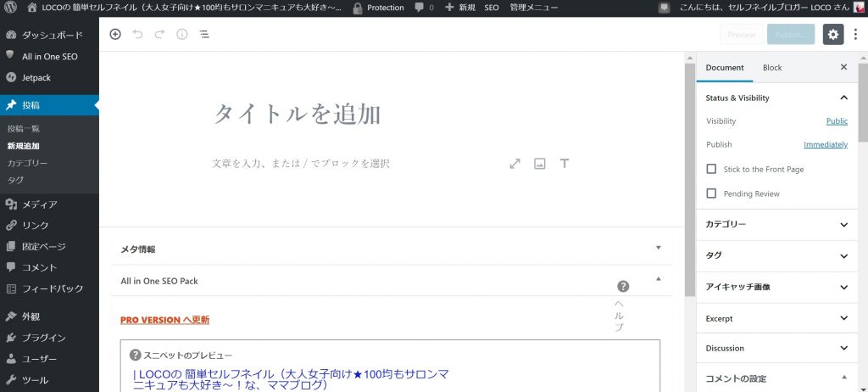Click the plus 新規 item in admin bar

click(460, 8)
